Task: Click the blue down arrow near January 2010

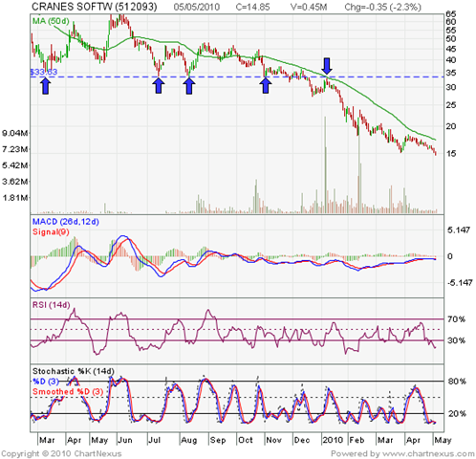Action: [x=327, y=66]
